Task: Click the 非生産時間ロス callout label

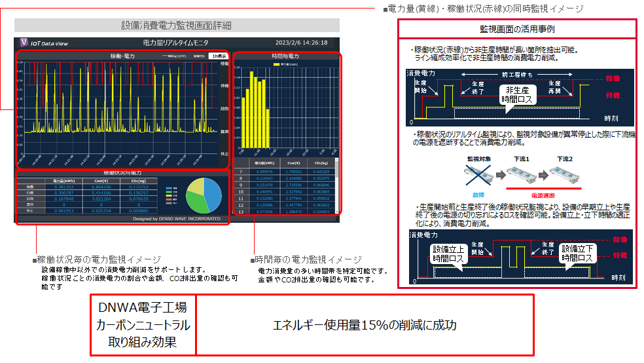Action: (x=517, y=95)
